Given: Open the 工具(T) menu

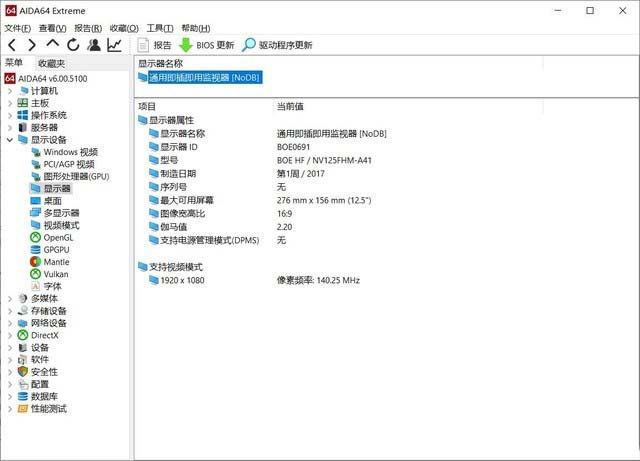Looking at the screenshot, I should (x=160, y=28).
